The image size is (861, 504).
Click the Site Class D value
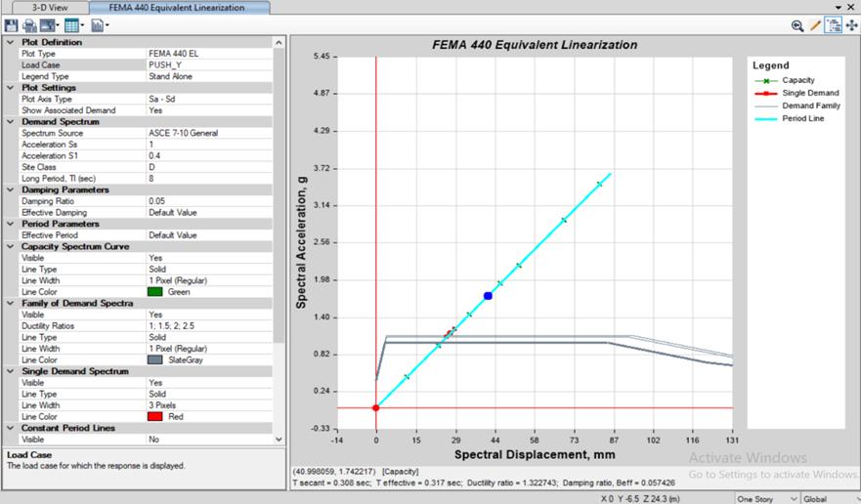(x=209, y=167)
